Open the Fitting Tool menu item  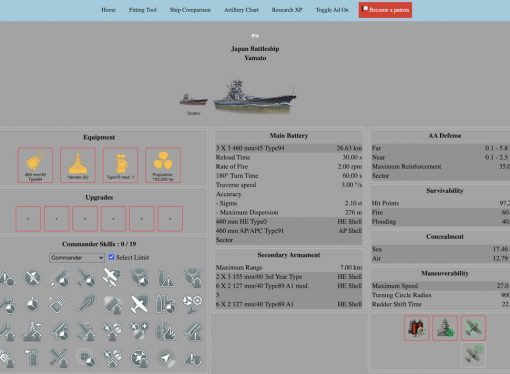(143, 10)
